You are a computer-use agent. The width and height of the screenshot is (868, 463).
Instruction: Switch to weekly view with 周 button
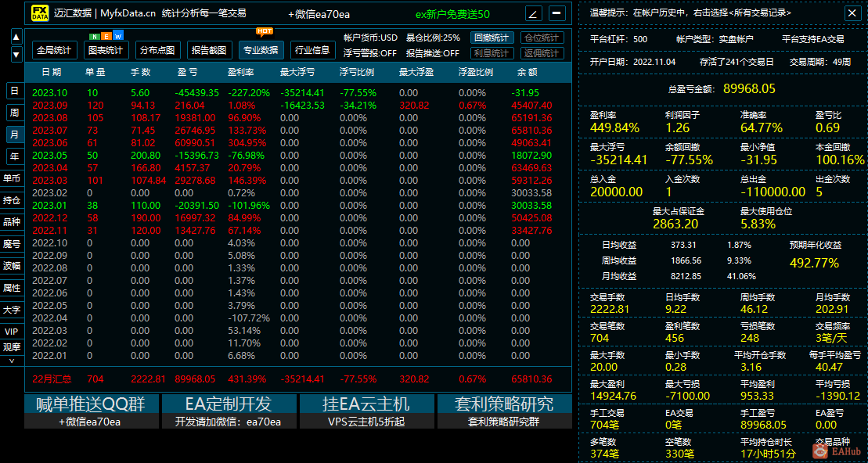[14, 113]
